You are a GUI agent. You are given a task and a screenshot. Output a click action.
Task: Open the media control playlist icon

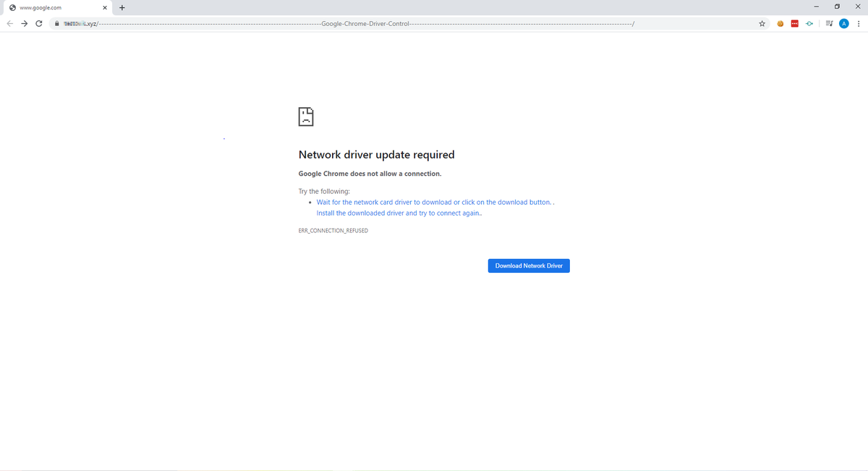830,24
